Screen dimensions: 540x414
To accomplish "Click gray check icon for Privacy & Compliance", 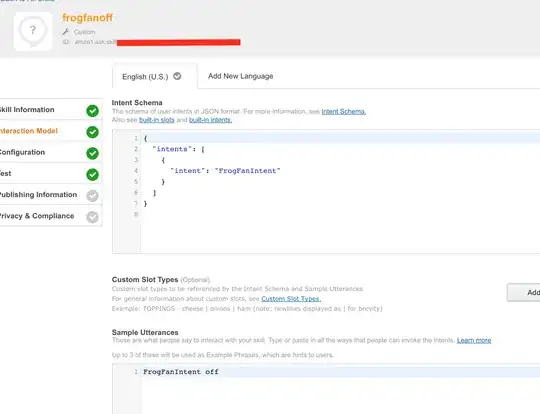I will point(92,217).
